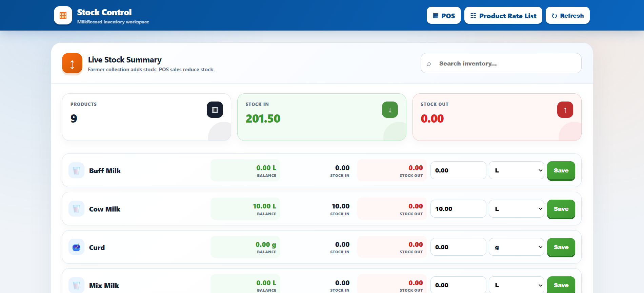Open the Buff Milk unit dropdown

point(517,170)
